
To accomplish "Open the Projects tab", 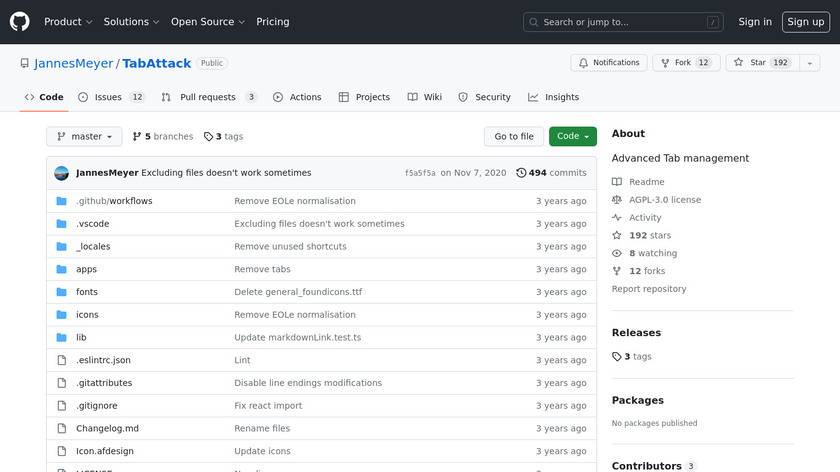I will (364, 97).
